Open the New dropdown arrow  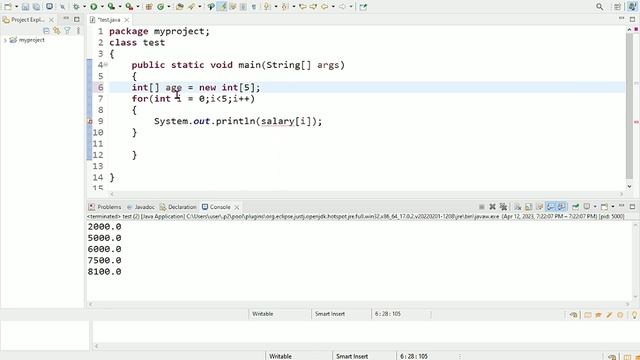tap(16, 7)
